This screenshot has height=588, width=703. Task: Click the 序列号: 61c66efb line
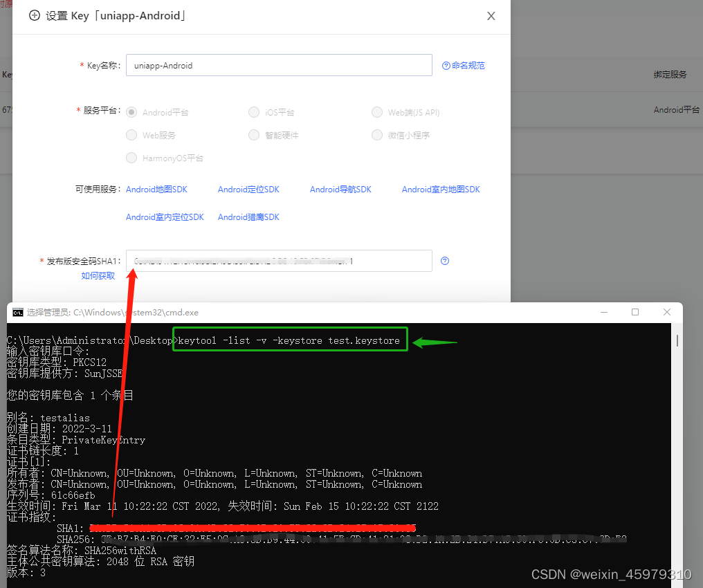51,495
